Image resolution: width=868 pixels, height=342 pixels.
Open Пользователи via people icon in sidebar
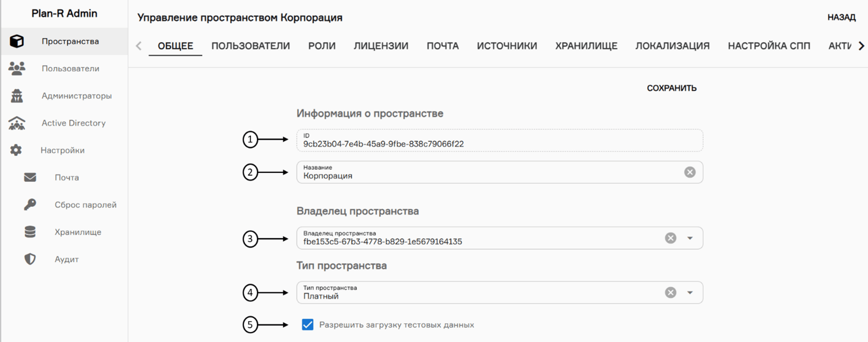(17, 69)
